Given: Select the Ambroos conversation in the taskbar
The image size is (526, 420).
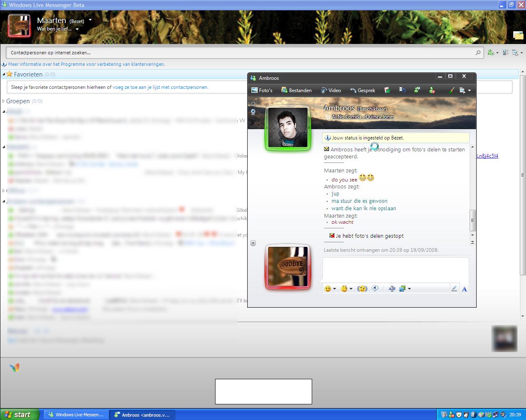Looking at the screenshot, I should click(x=142, y=414).
